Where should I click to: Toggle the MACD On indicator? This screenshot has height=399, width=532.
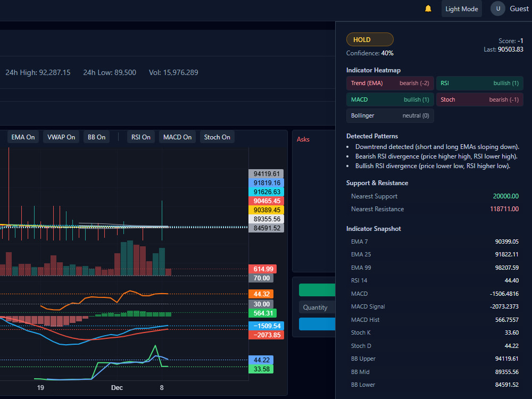(177, 137)
